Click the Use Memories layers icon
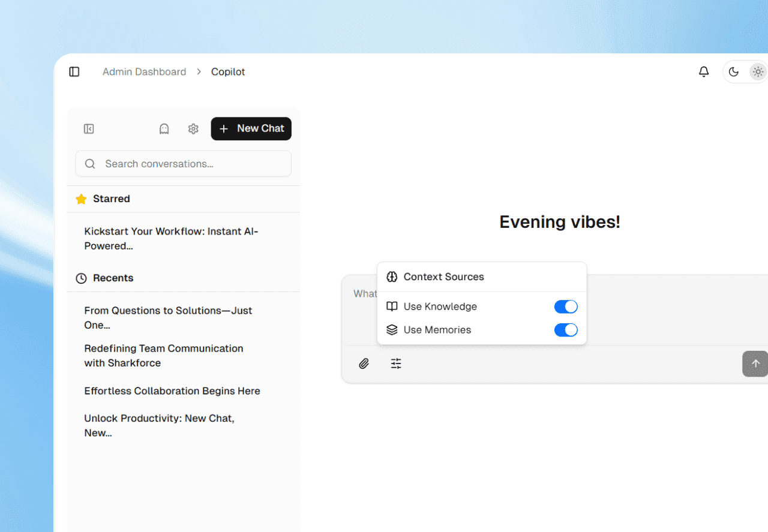 click(392, 330)
